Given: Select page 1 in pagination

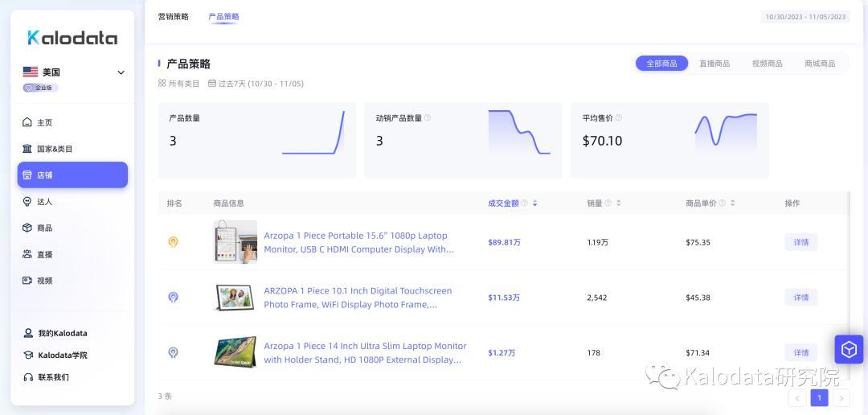Looking at the screenshot, I should [819, 398].
